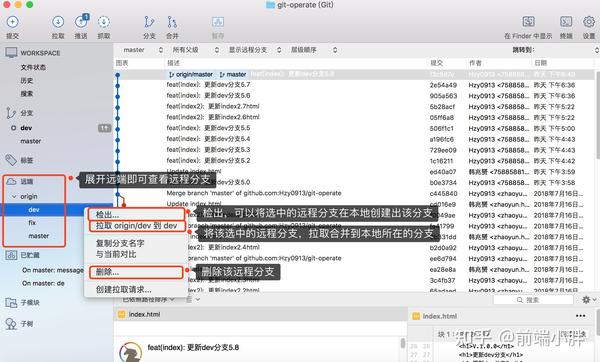The width and height of the screenshot is (600, 362).
Task: Select commit 更新dev分支5.4 row
Action: (x=354, y=139)
